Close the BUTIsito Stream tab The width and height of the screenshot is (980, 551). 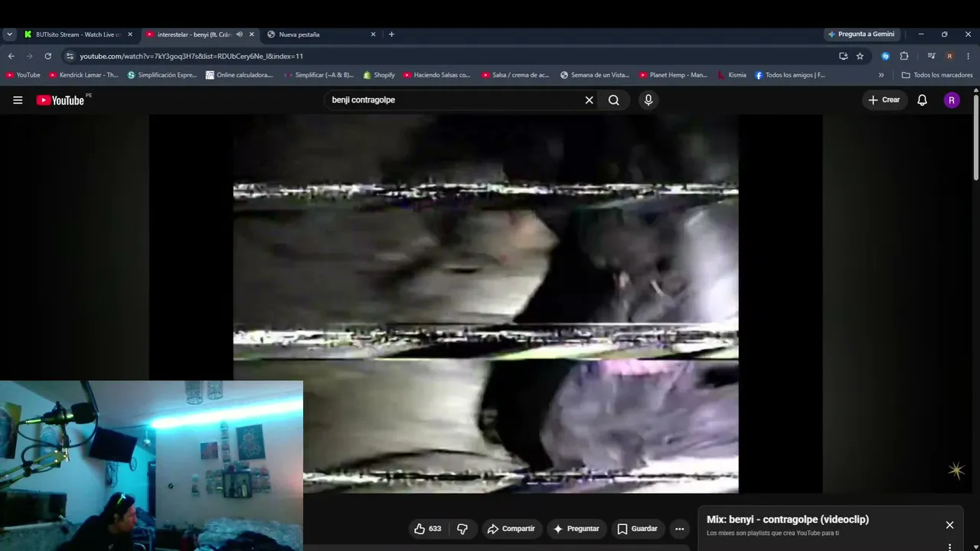(130, 34)
